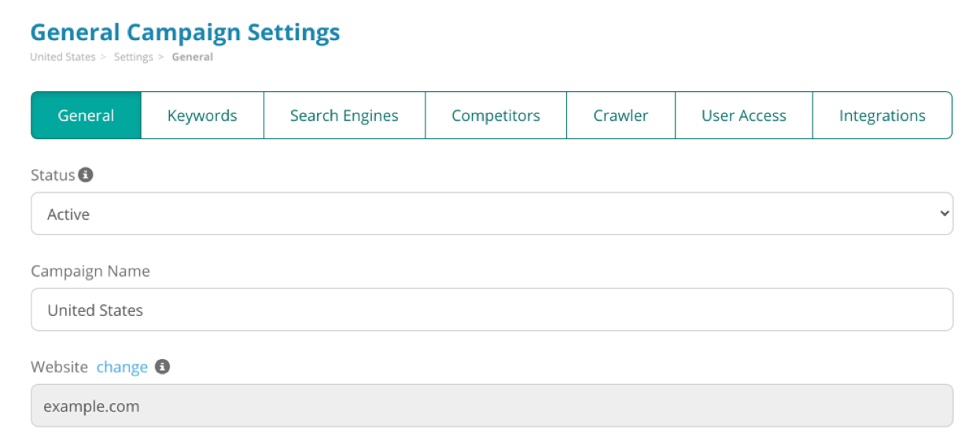Viewport: 980px width, 440px height.
Task: Focus the Campaign Name input field
Action: pyautogui.click(x=492, y=310)
